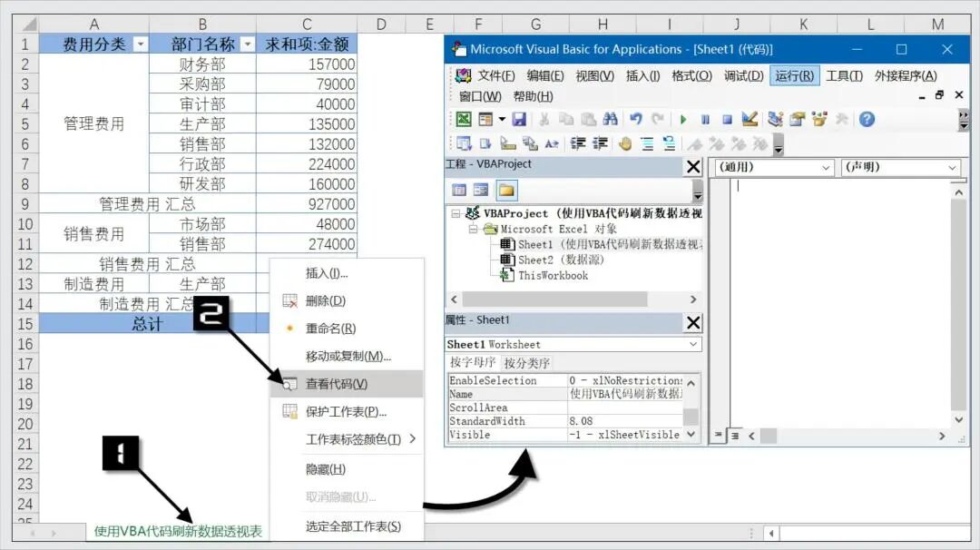Click the Reset stop icon
The image size is (980, 550).
(x=727, y=120)
